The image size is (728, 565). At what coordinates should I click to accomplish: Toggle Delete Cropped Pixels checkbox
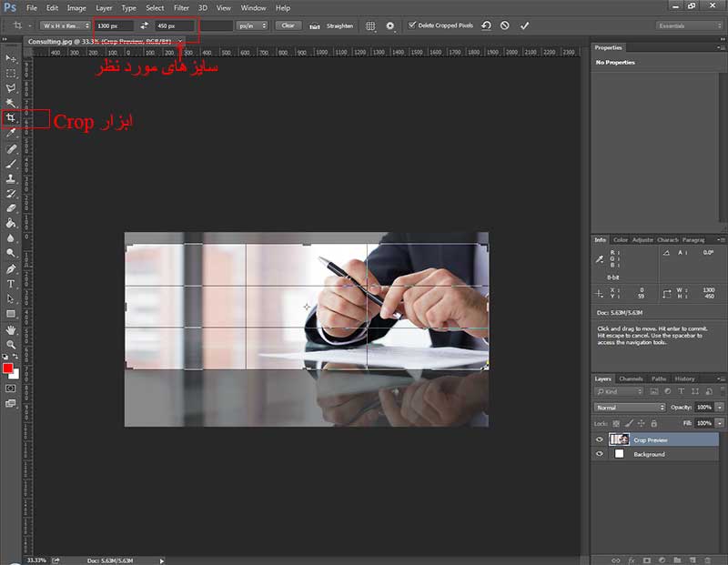pos(412,25)
